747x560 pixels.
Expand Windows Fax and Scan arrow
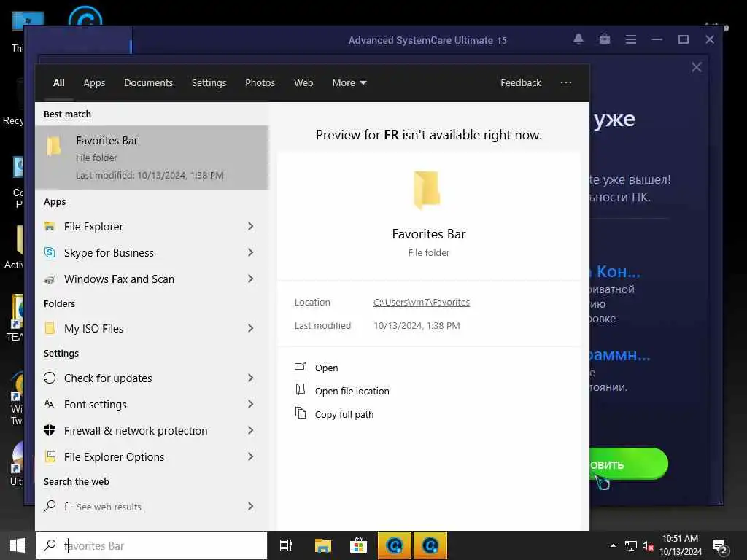(x=251, y=279)
